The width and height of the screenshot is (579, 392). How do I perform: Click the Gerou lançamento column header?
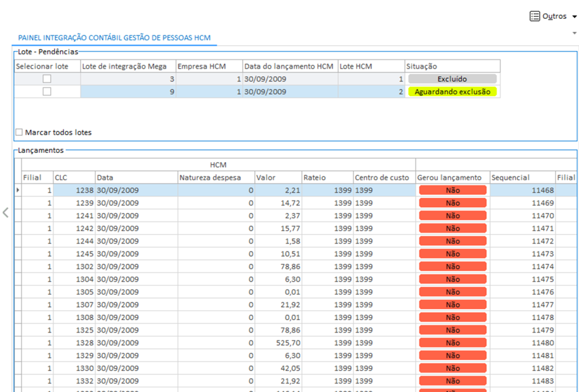tap(452, 178)
